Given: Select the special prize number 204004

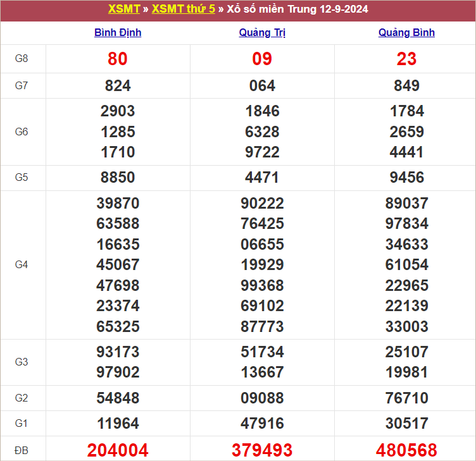Looking at the screenshot, I should (x=118, y=450).
